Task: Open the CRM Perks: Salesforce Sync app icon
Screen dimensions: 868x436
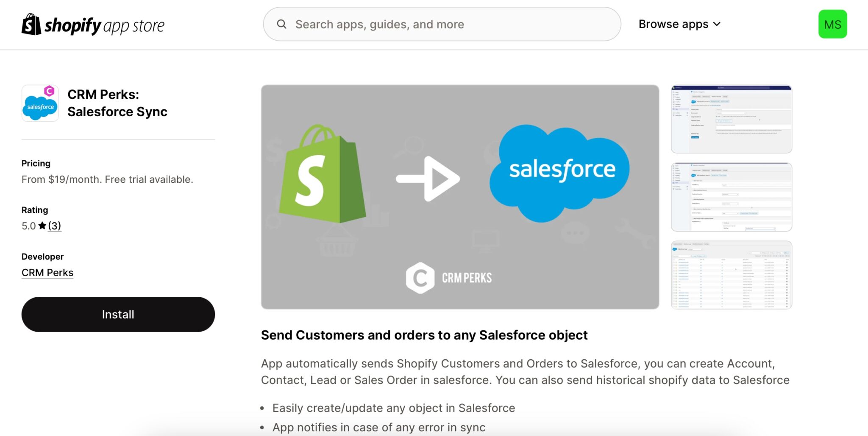Action: pyautogui.click(x=40, y=103)
